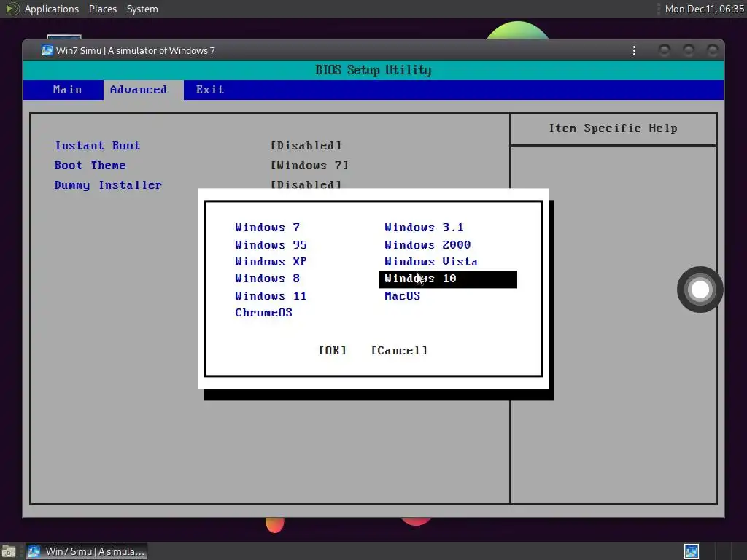Dismiss dialog with [Cancel] button
The height and width of the screenshot is (560, 747).
pos(399,351)
